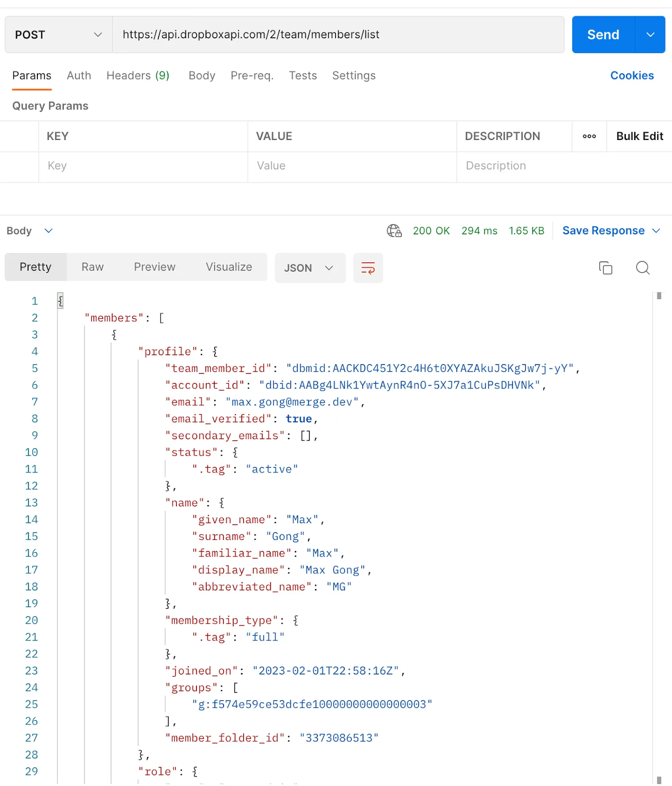Open Save Response dropdown chevron
The height and width of the screenshot is (786, 672).
(656, 230)
